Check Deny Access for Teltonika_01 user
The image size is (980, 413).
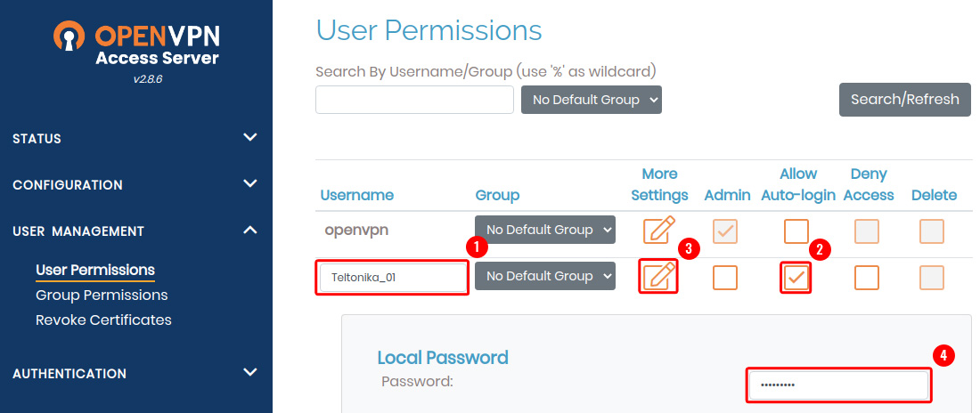[867, 277]
